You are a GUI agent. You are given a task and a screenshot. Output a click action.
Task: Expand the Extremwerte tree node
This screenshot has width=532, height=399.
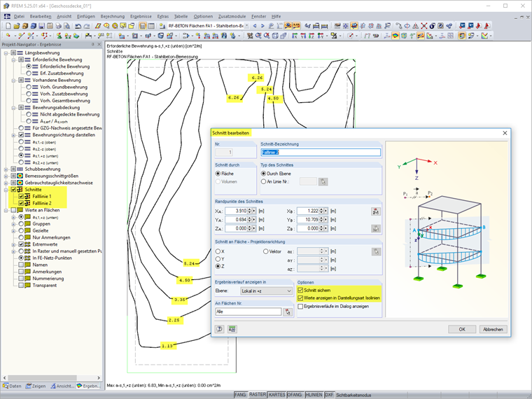click(13, 244)
